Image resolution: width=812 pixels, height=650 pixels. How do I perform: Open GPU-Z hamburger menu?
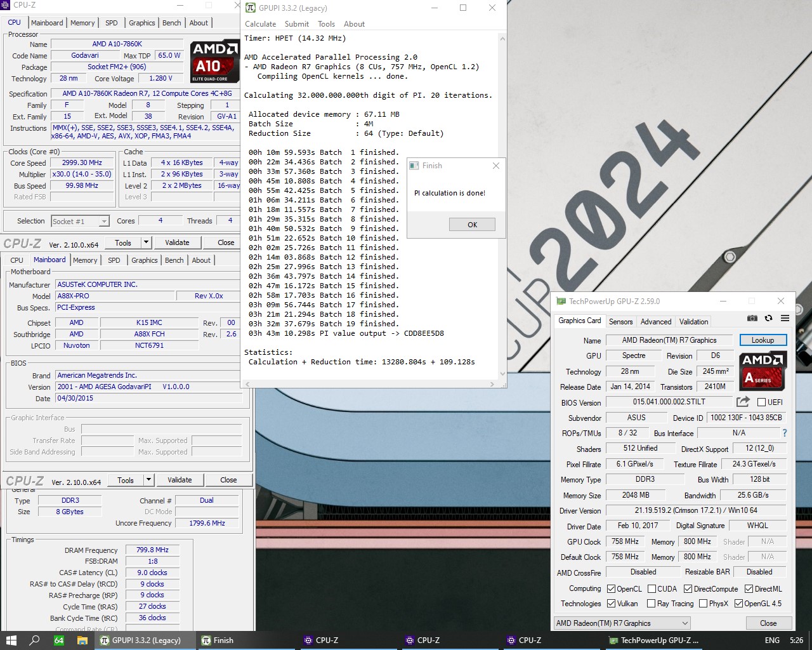tap(785, 319)
